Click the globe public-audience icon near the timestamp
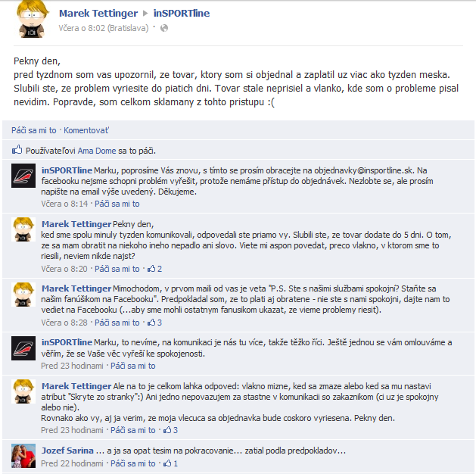476x474 pixels. [x=164, y=28]
